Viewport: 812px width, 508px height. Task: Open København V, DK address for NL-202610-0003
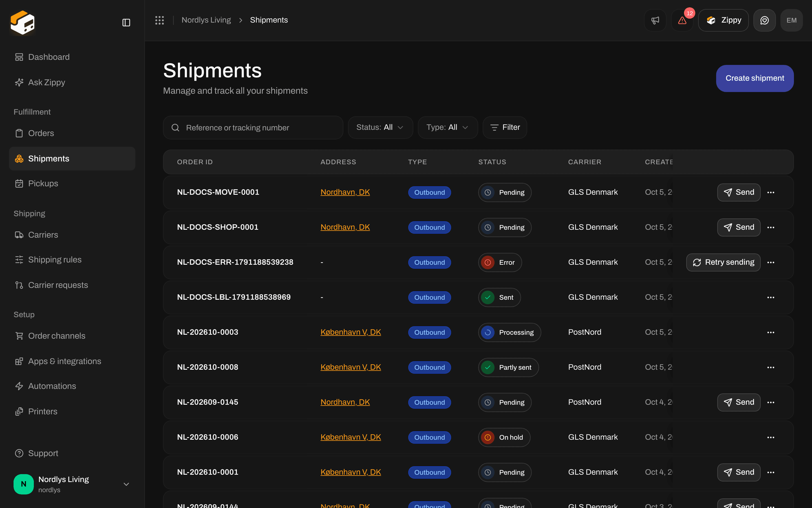[351, 332]
